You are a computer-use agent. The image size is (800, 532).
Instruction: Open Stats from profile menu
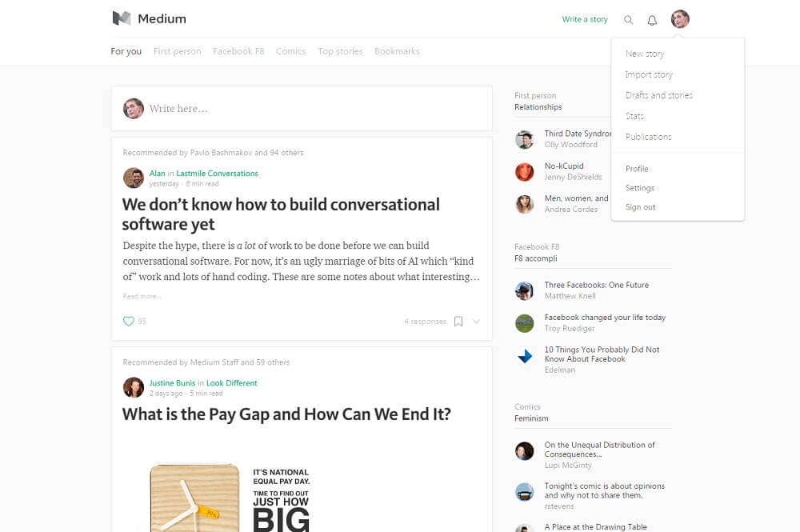tap(634, 116)
